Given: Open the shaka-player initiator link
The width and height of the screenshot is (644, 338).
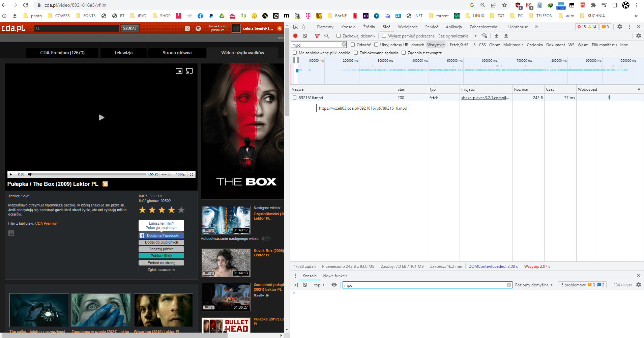Looking at the screenshot, I should [485, 98].
